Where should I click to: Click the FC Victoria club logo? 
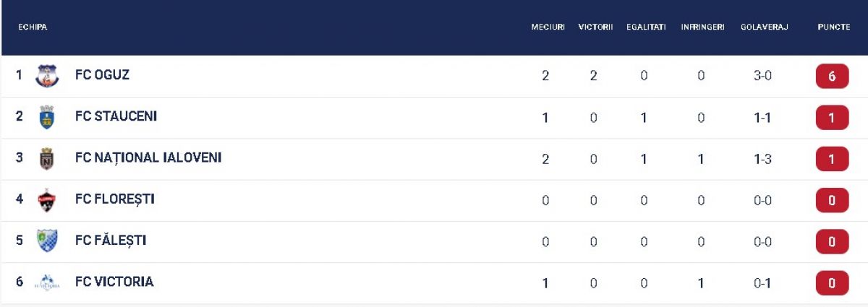pos(47,282)
